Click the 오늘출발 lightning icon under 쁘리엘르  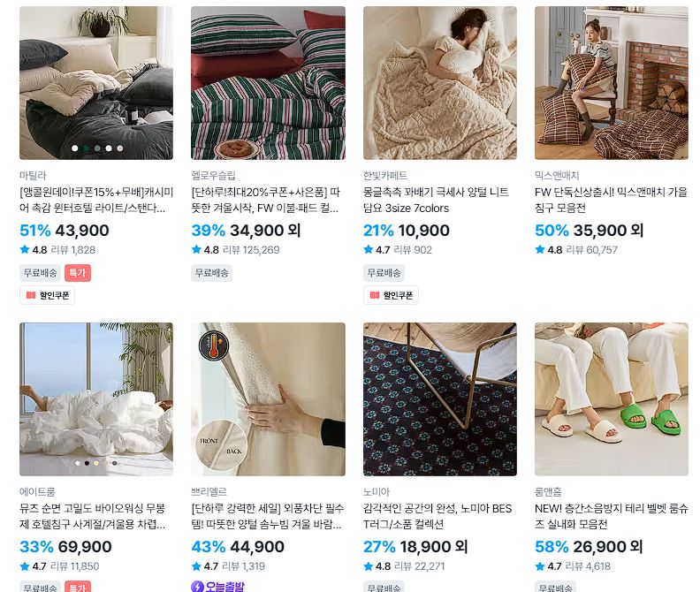tap(197, 586)
